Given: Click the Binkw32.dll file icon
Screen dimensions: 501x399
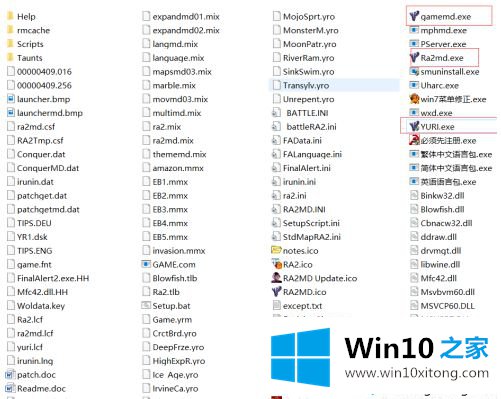Looking at the screenshot, I should 414,195.
